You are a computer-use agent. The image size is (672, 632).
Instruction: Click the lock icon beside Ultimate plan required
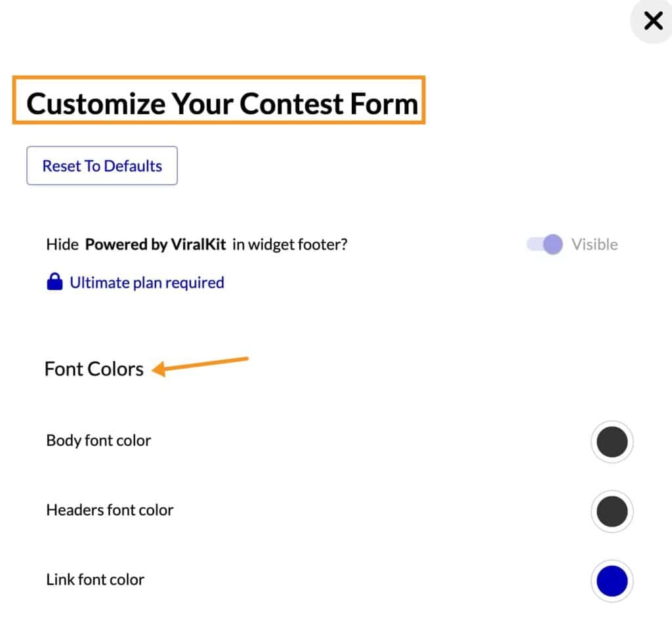(55, 282)
